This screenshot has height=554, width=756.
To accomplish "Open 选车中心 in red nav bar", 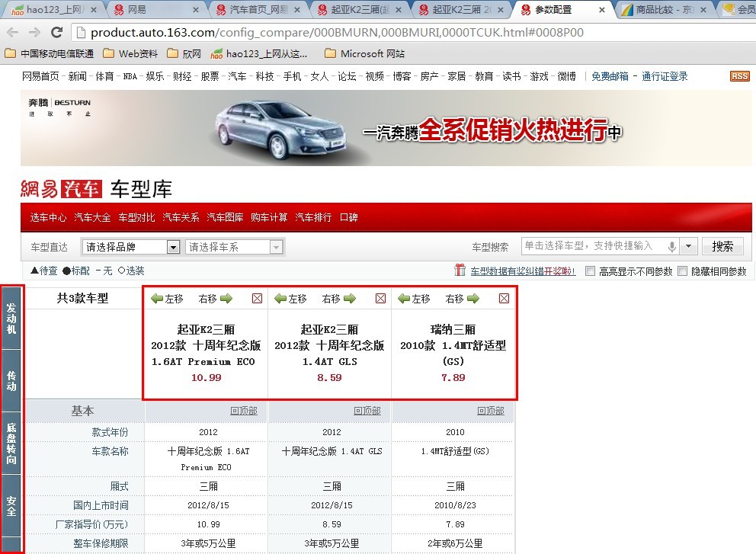I will coord(48,217).
